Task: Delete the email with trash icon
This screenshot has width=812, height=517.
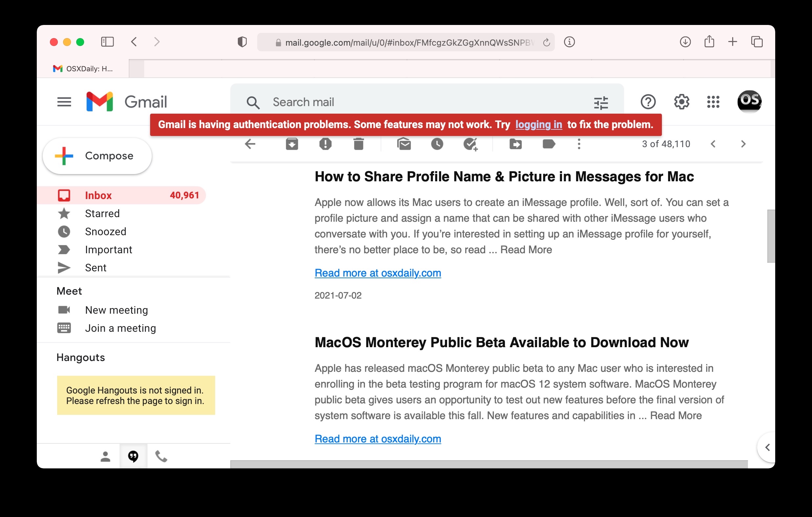Action: pyautogui.click(x=358, y=144)
